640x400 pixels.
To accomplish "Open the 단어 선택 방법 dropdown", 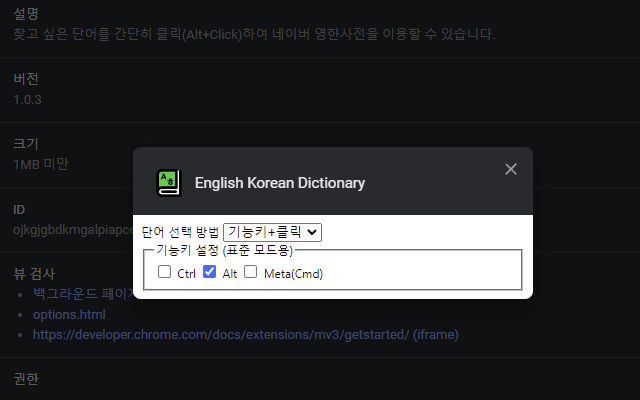I will point(272,232).
